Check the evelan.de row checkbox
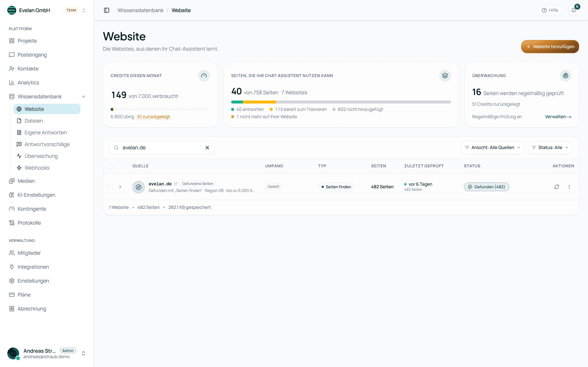This screenshot has width=588, height=367. point(111,187)
